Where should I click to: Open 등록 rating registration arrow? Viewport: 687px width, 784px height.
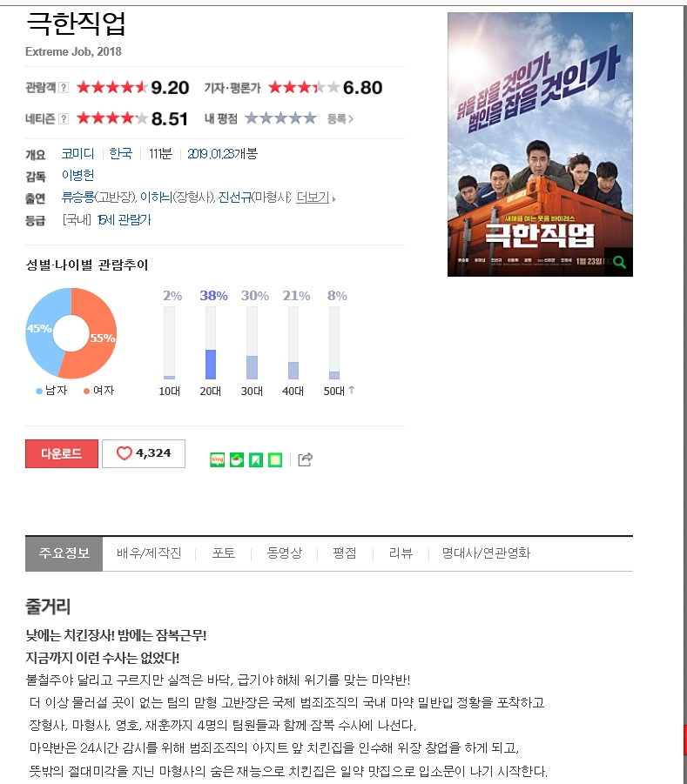coord(340,118)
